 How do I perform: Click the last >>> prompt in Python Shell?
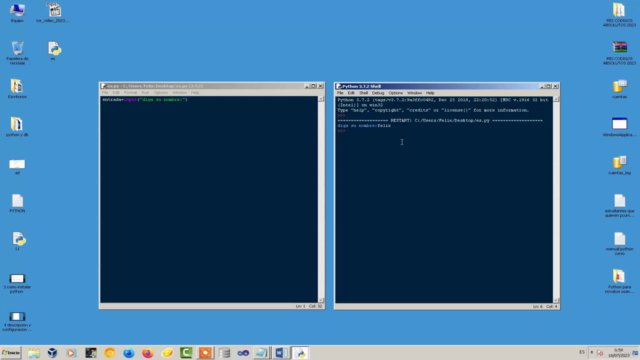[341, 131]
